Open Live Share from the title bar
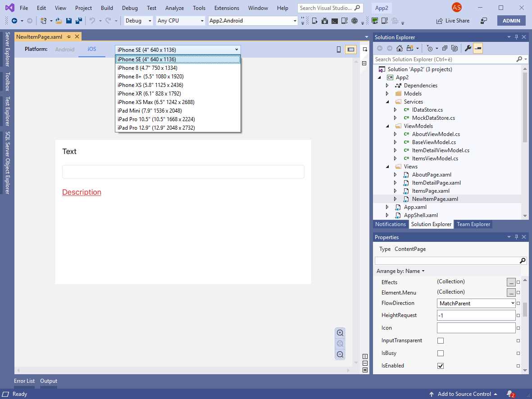 (x=452, y=21)
